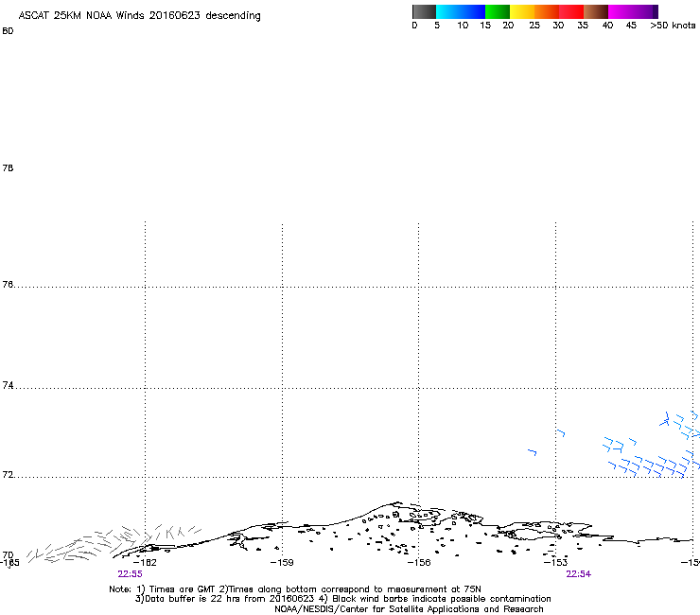Click the yellow 20-25 knots color band
The width and height of the screenshot is (700, 615).
522,11
